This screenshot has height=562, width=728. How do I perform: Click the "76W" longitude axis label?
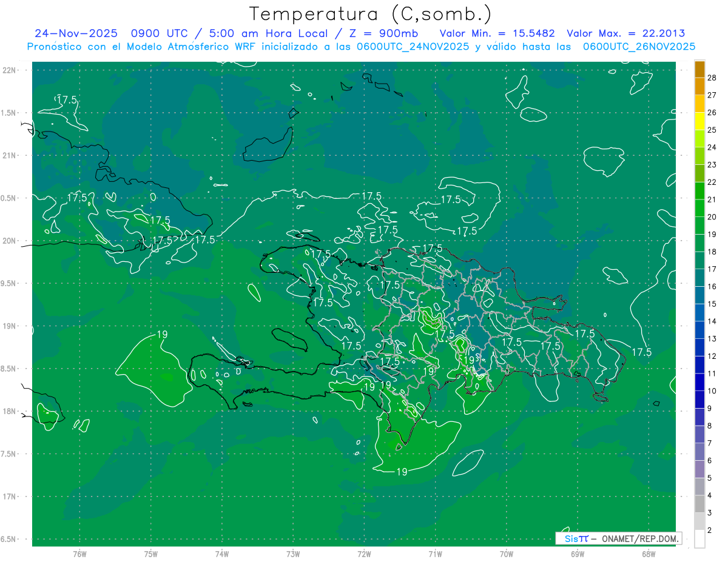[79, 555]
